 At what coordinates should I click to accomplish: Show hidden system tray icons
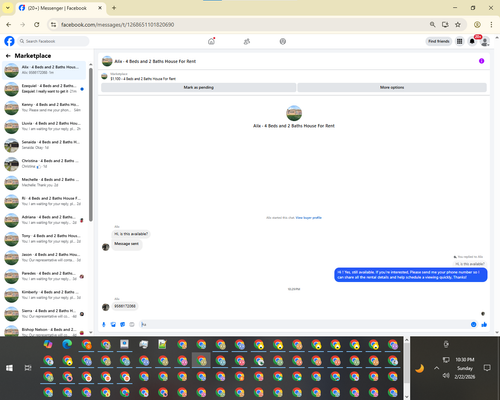(437, 368)
